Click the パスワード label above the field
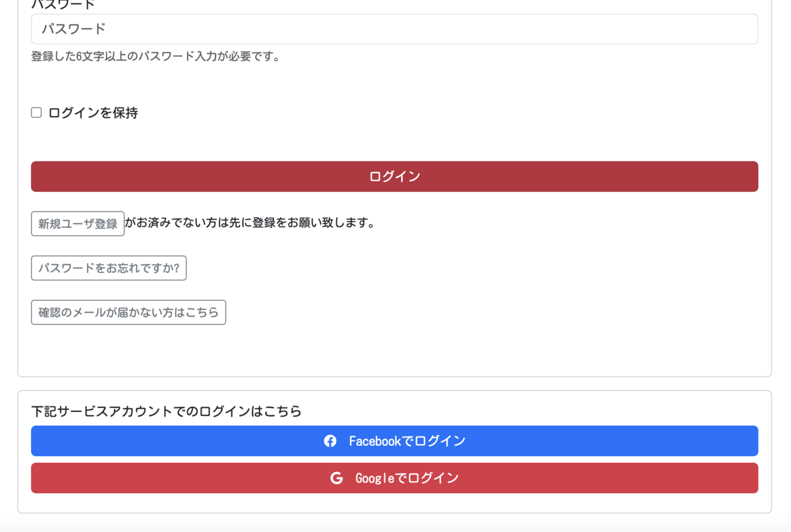 [x=63, y=3]
